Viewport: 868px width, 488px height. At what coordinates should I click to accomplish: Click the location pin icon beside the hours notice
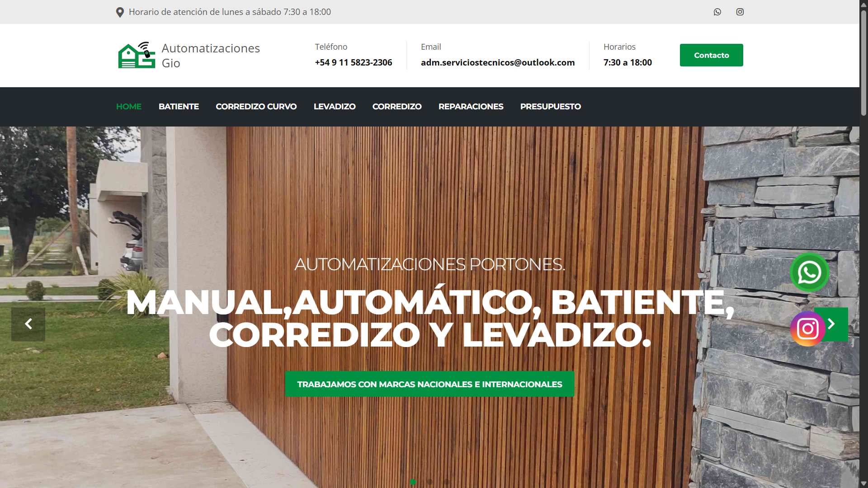tap(120, 12)
